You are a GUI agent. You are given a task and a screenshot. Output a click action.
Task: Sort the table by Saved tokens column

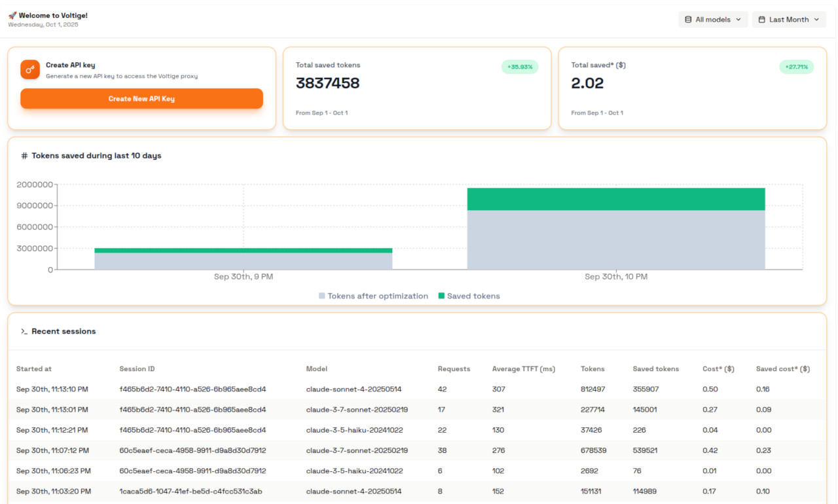click(x=656, y=369)
